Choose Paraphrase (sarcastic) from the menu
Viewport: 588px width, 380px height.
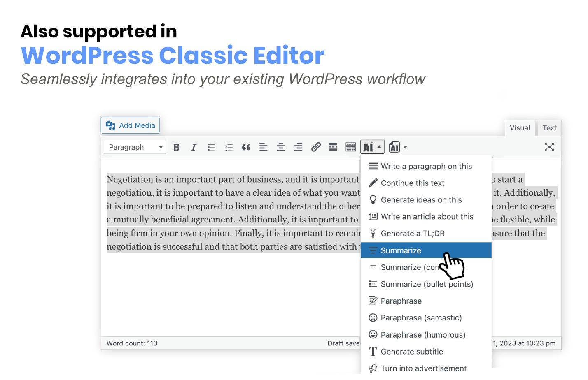(x=421, y=317)
